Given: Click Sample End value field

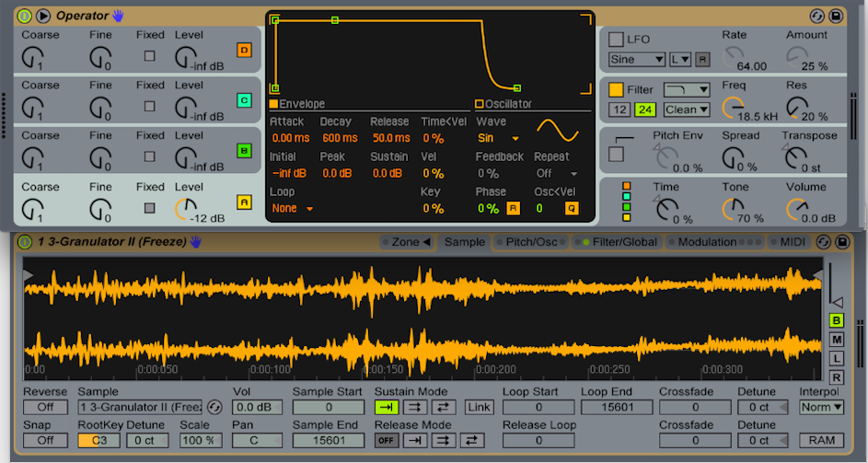Looking at the screenshot, I should point(329,441).
